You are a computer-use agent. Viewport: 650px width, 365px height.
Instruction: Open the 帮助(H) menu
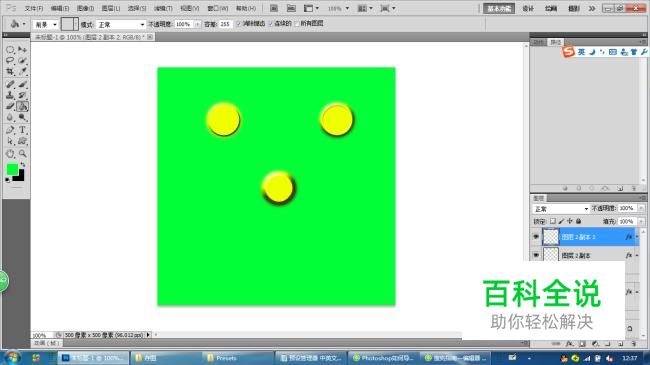(x=246, y=8)
